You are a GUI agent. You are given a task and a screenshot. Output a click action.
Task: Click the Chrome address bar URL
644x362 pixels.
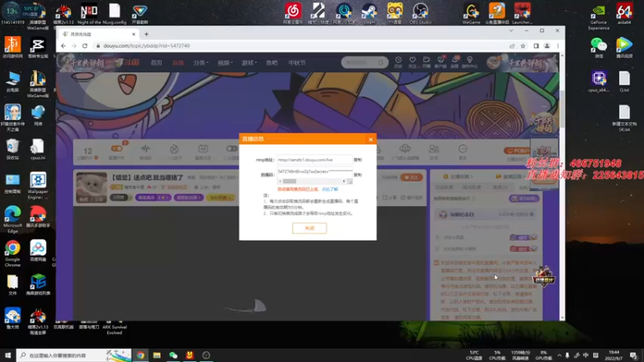pyautogui.click(x=147, y=46)
